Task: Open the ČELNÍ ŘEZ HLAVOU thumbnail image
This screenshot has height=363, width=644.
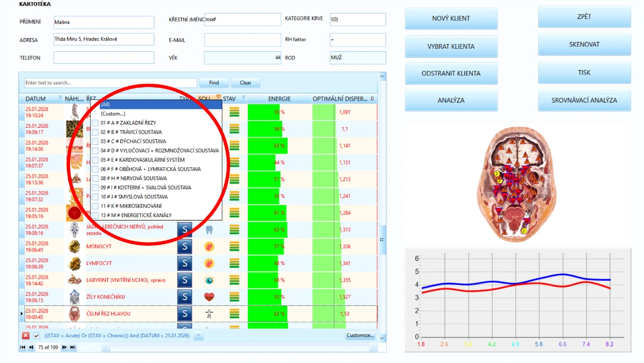Action: click(x=74, y=314)
